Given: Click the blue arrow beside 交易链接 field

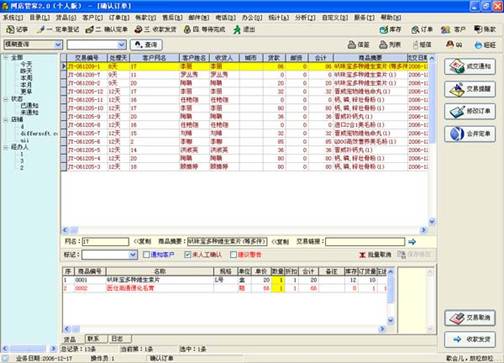Looking at the screenshot, I should 412,242.
